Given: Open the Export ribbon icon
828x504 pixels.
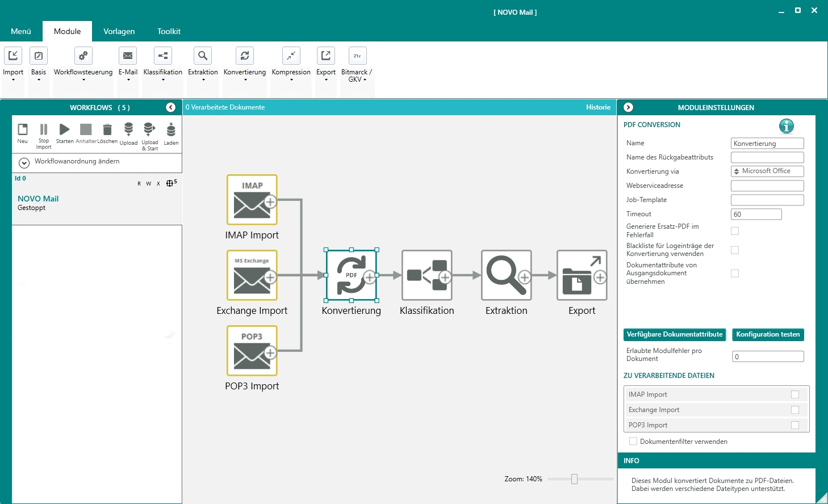Looking at the screenshot, I should pos(326,56).
